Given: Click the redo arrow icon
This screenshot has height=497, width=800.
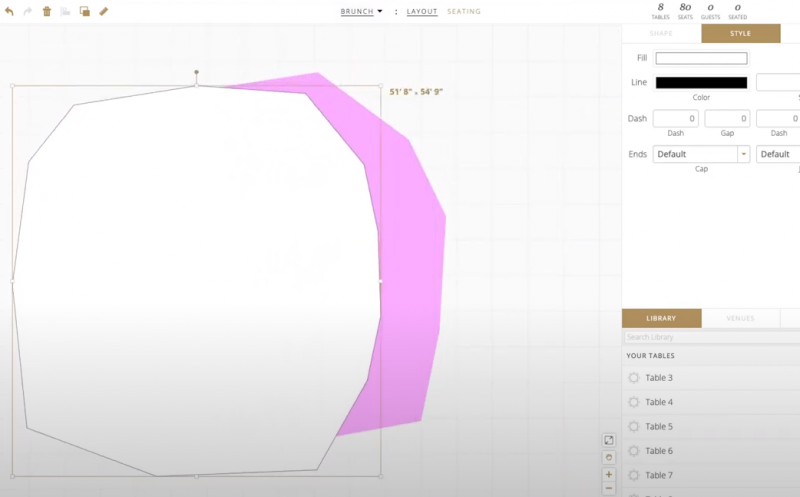Looking at the screenshot, I should click(27, 11).
